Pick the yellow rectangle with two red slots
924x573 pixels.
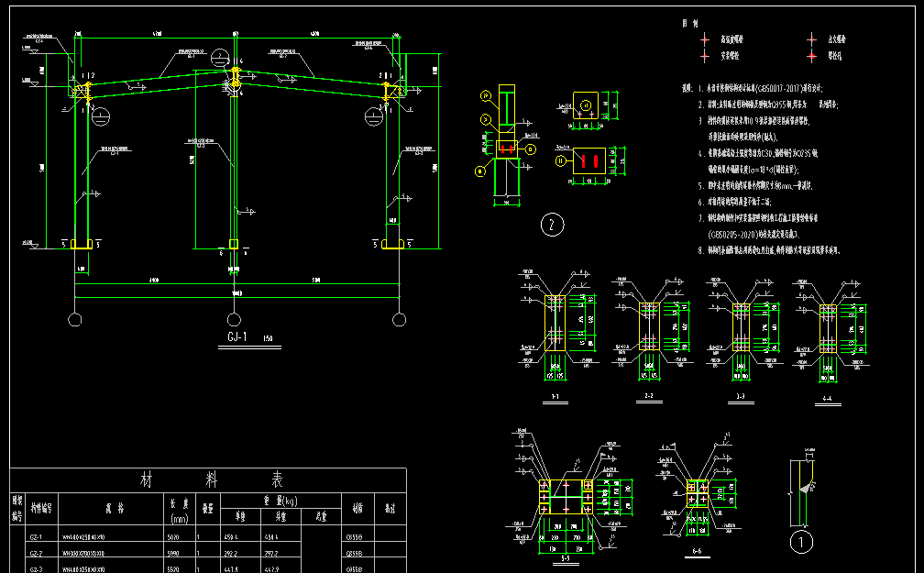coord(587,161)
